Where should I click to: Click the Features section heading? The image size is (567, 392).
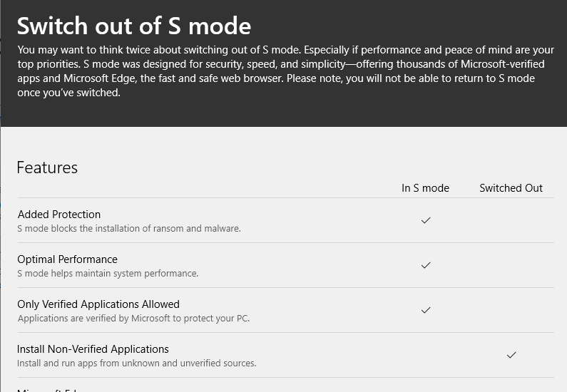(x=47, y=167)
